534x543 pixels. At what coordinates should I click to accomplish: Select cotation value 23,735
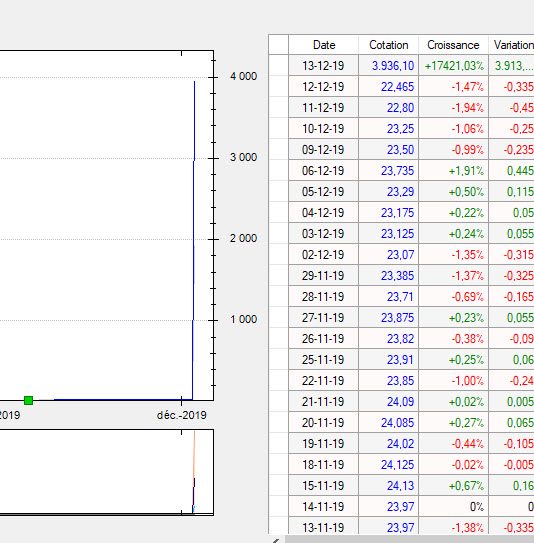[x=389, y=170]
